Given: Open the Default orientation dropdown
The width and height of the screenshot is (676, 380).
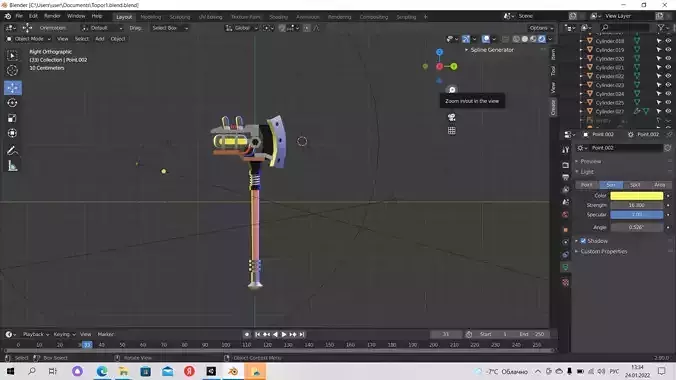Looking at the screenshot, I should 102,28.
